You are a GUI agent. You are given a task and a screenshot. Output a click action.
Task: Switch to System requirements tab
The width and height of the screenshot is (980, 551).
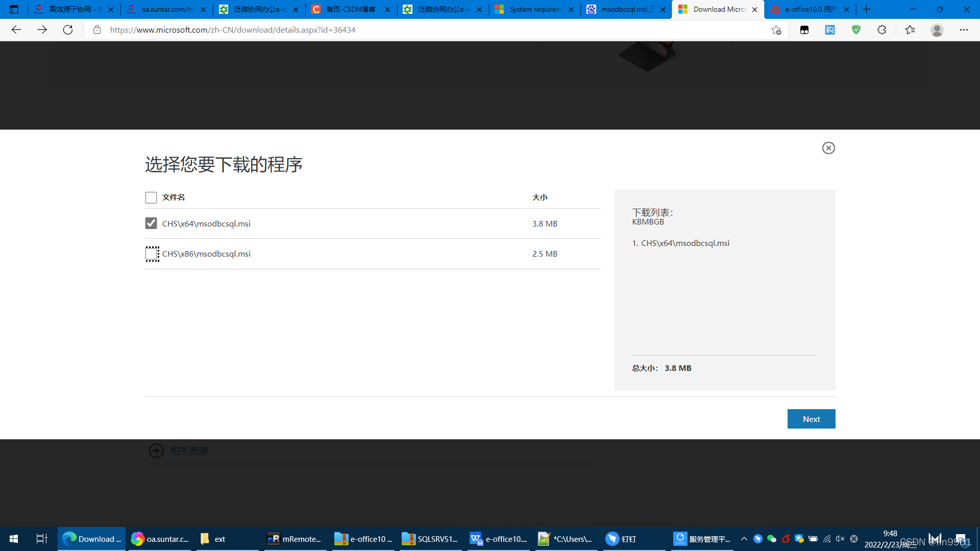(534, 9)
